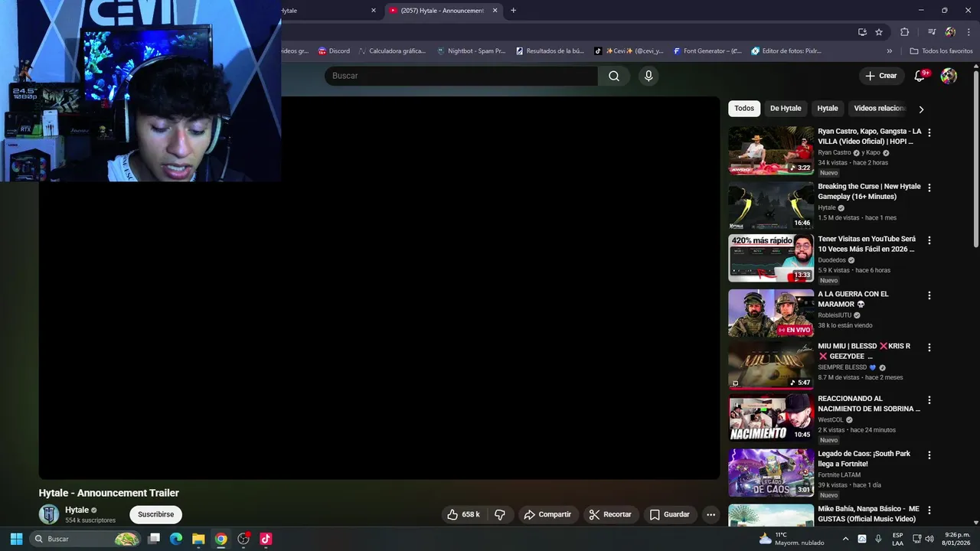Click the YouTube search magnifier button
Viewport: 980px width, 551px height.
(x=614, y=76)
